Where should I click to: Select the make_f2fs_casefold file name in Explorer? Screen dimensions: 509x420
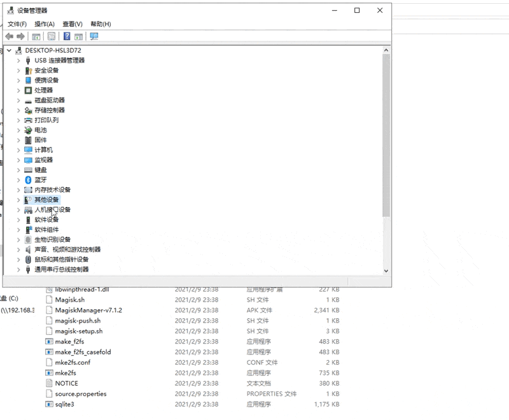pos(83,352)
